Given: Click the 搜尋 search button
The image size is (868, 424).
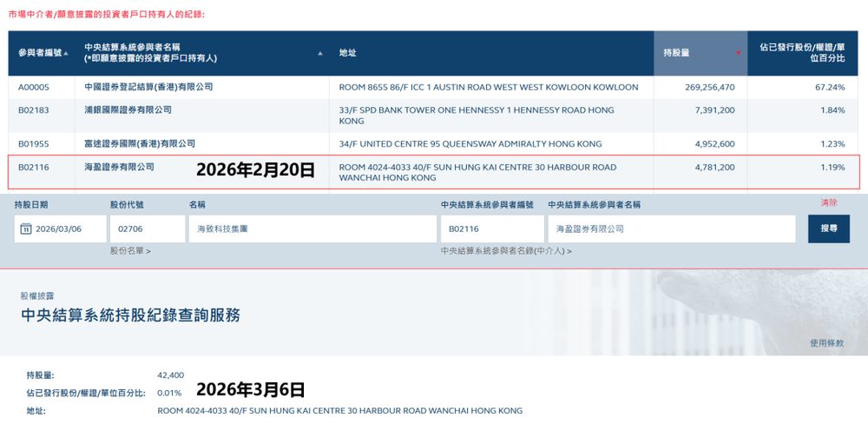Looking at the screenshot, I should tap(829, 229).
